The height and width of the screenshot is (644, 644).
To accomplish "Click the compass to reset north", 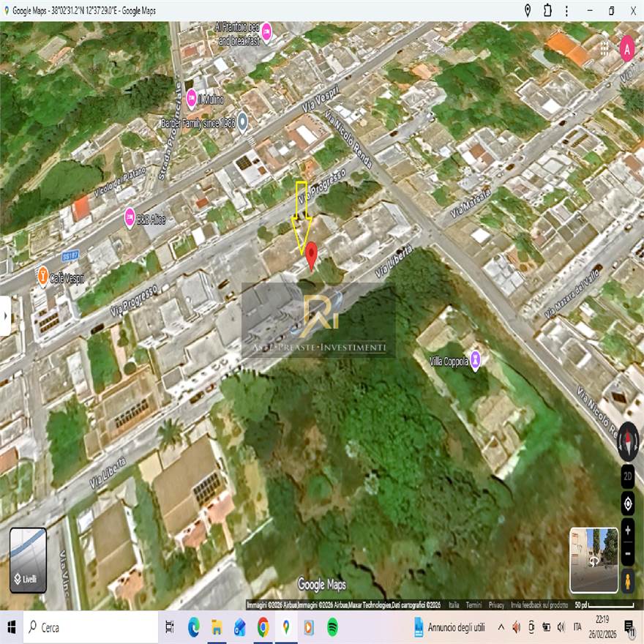I will click(628, 442).
